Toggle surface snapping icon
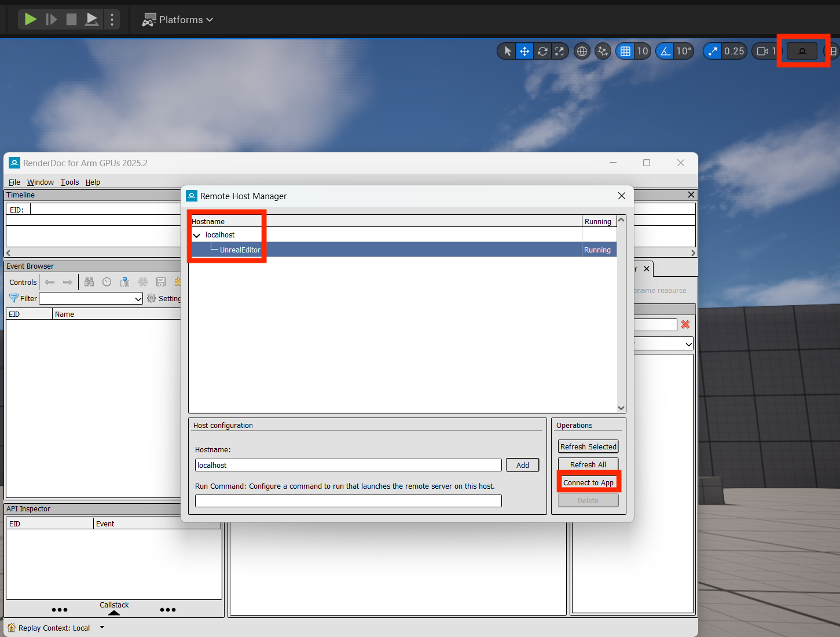Screen dimensions: 840x637 pyautogui.click(x=603, y=51)
